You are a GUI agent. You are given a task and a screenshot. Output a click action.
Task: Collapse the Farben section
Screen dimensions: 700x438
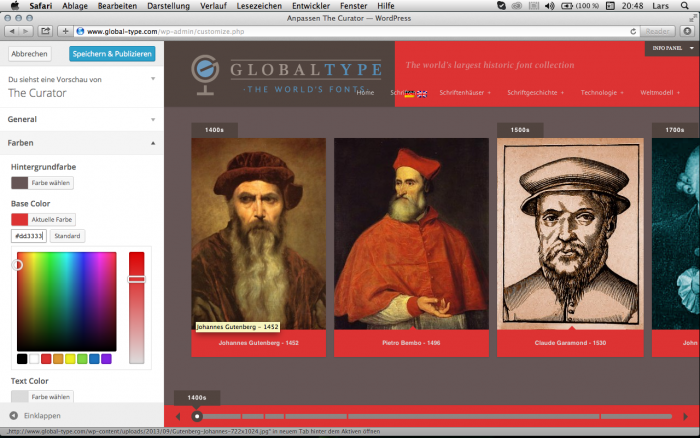coord(82,143)
